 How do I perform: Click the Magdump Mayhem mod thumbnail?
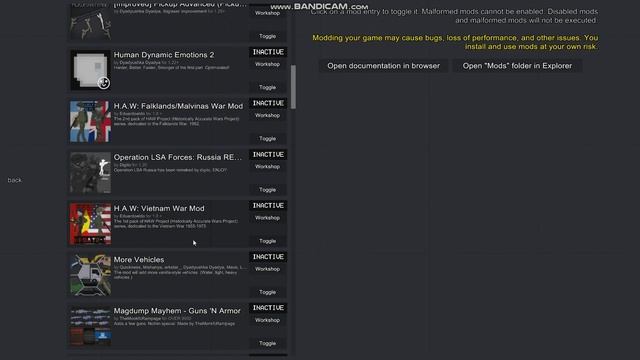[x=90, y=326]
